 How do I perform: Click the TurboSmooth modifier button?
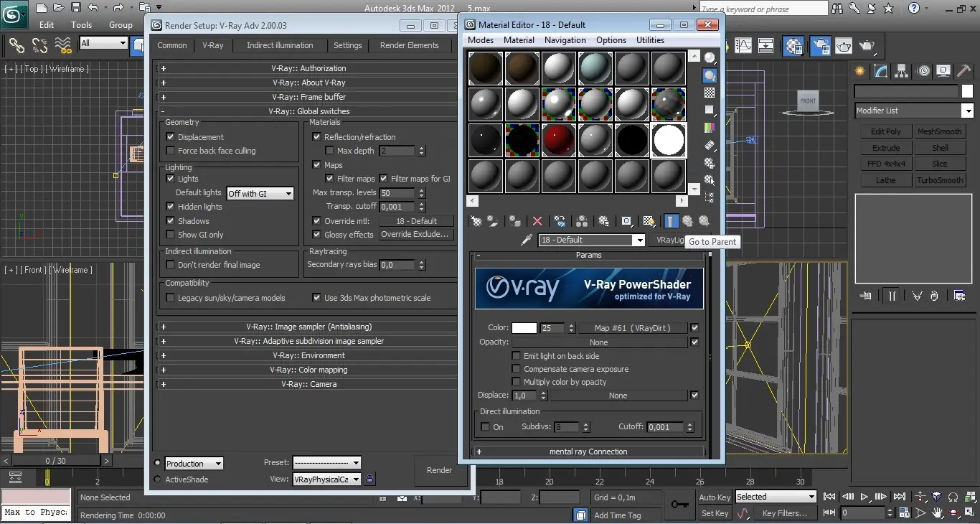click(x=939, y=180)
